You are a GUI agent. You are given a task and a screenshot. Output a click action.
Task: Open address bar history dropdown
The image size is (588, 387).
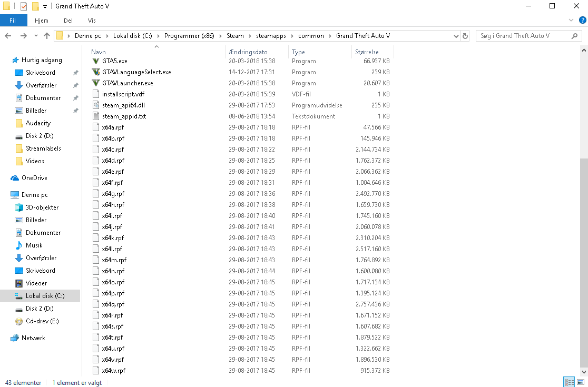[456, 36]
